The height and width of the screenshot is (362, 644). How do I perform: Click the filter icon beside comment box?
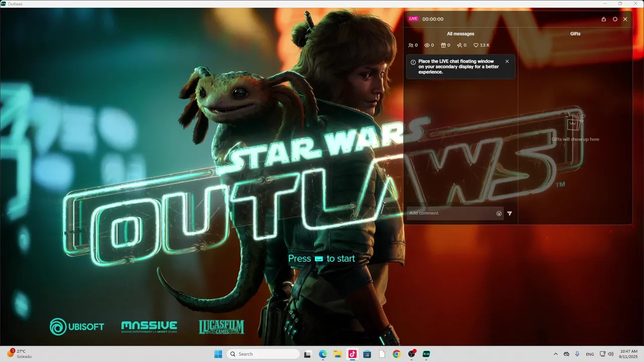tap(509, 213)
